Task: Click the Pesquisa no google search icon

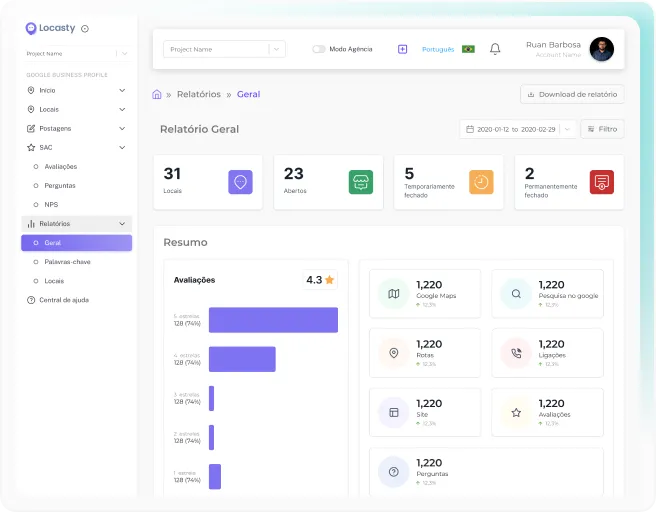Action: click(516, 294)
